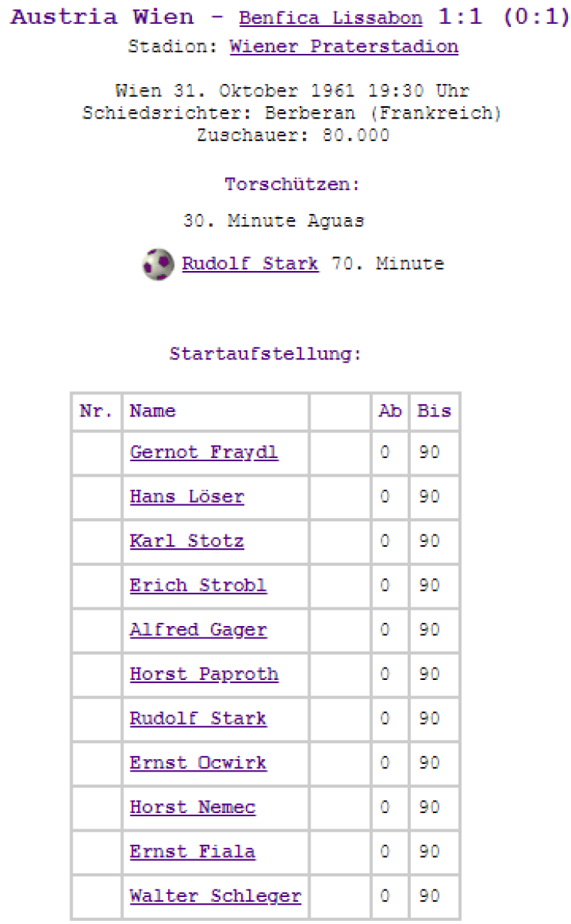Click the Nr. column header
Viewport: 571px width, 924px height.
pyautogui.click(x=96, y=411)
